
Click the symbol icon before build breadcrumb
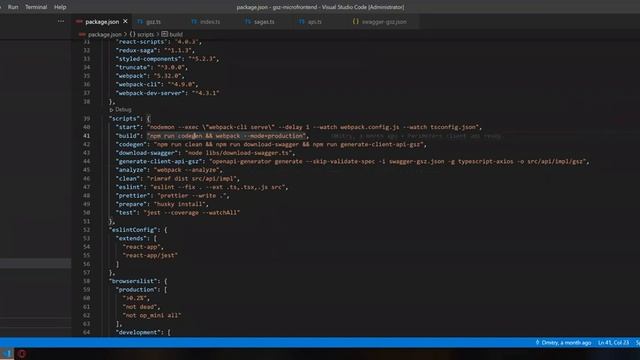click(x=164, y=34)
